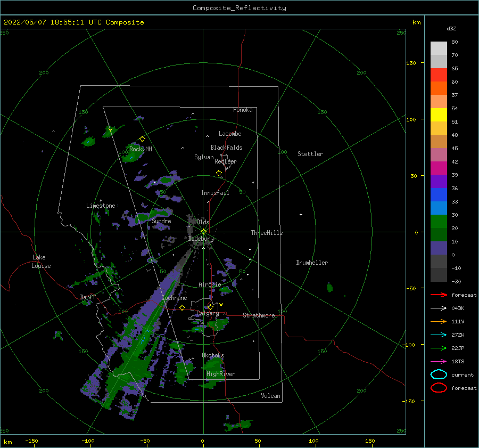Click the green echo east of Drumheller
The width and height of the screenshot is (479, 448).
(329, 288)
